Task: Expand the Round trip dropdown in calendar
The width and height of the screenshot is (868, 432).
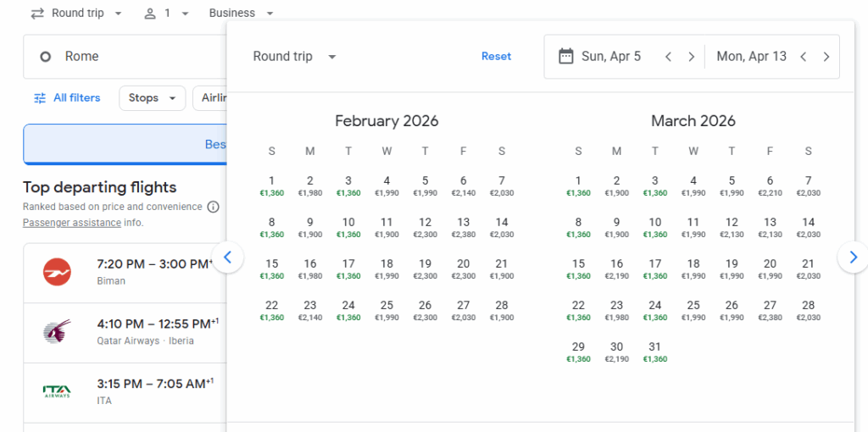Action: (x=294, y=57)
